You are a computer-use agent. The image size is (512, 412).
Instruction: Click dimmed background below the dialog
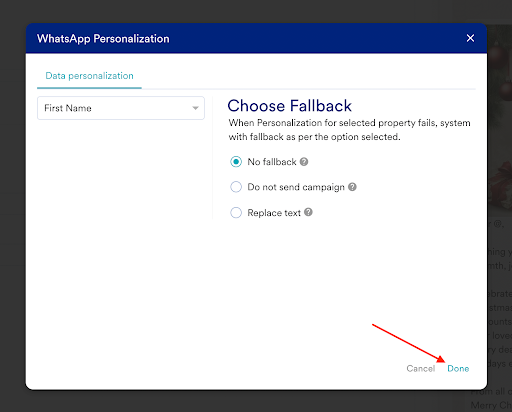(x=233, y=401)
